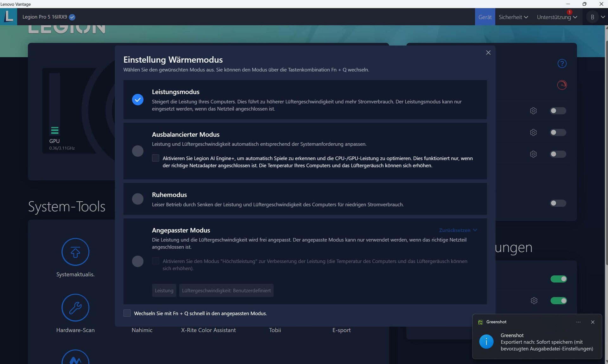The height and width of the screenshot is (364, 608).
Task: Open the Systemaktualis. update icon
Action: click(75, 252)
